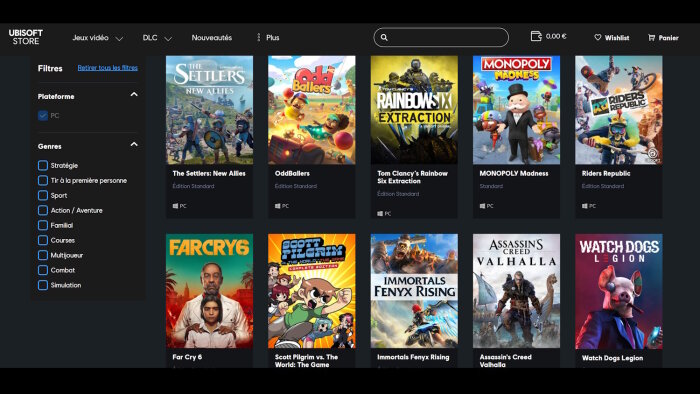Open the OddBallers title link
This screenshot has width=700, height=394.
tap(292, 173)
